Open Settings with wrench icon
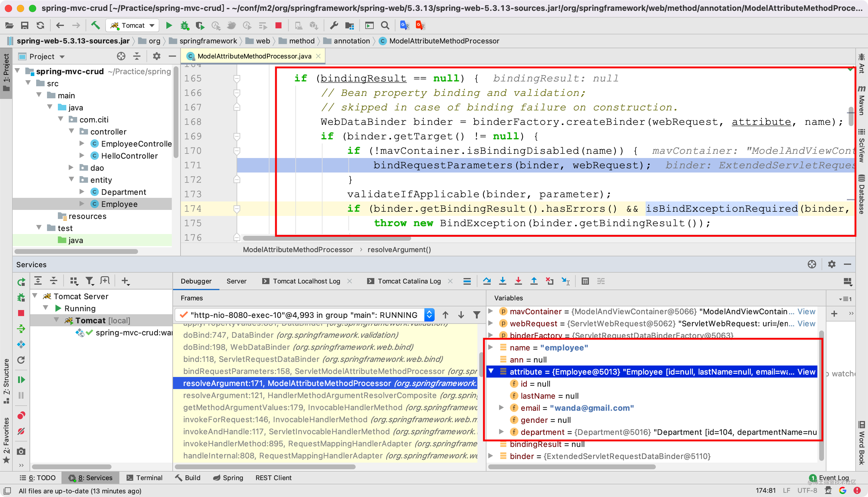868x497 pixels. click(x=334, y=25)
